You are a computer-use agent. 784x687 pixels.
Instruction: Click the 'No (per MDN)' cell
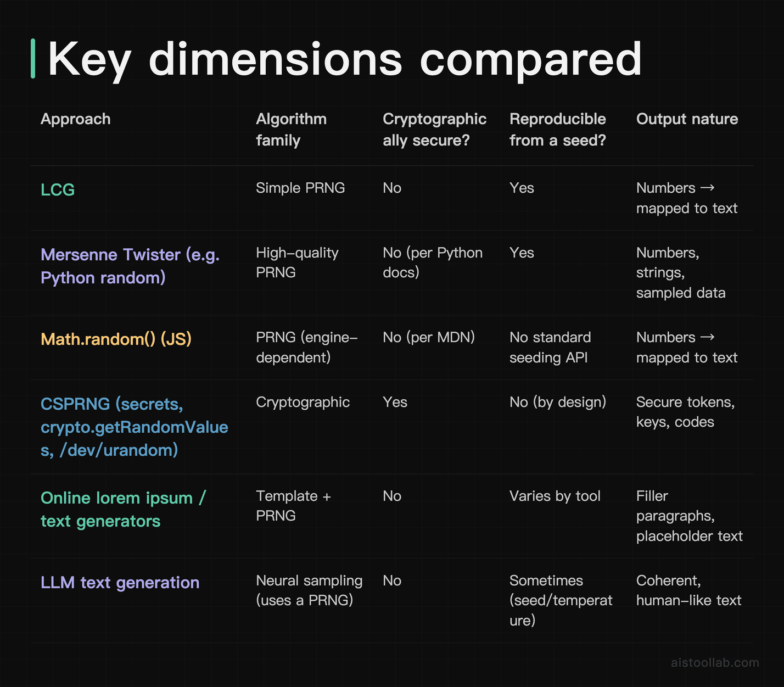click(x=429, y=337)
